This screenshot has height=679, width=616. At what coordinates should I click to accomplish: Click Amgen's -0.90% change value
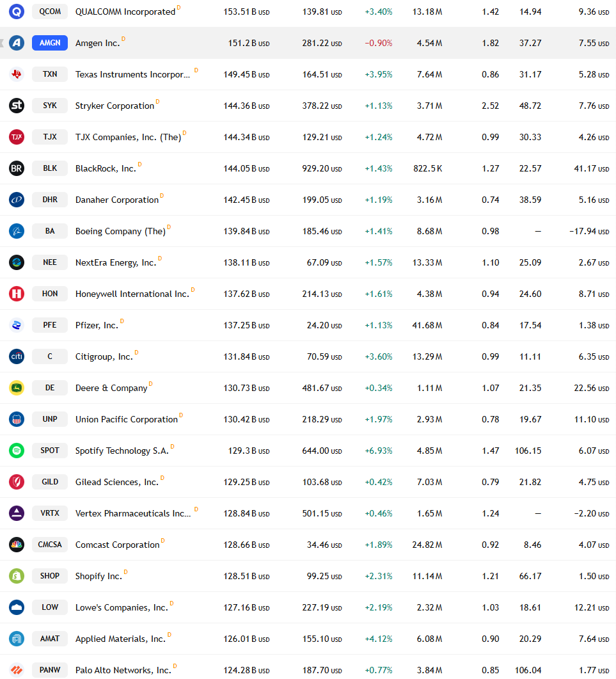[x=378, y=44]
